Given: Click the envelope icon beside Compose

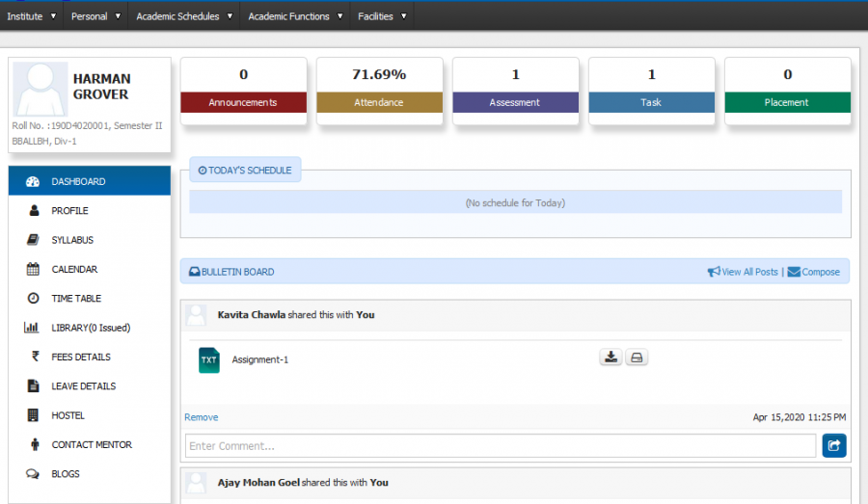Looking at the screenshot, I should (794, 272).
